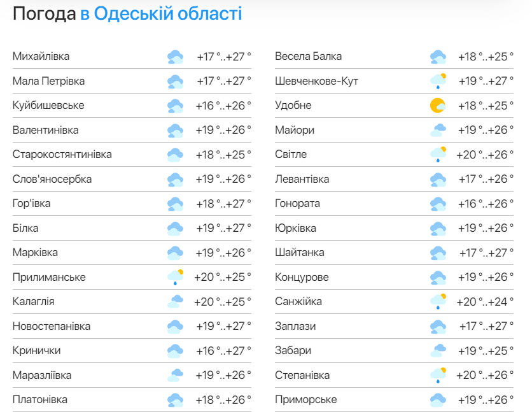This screenshot has width=532, height=412.
Task: Click temperature +16°..+27° for Кринички
Action: point(223,351)
